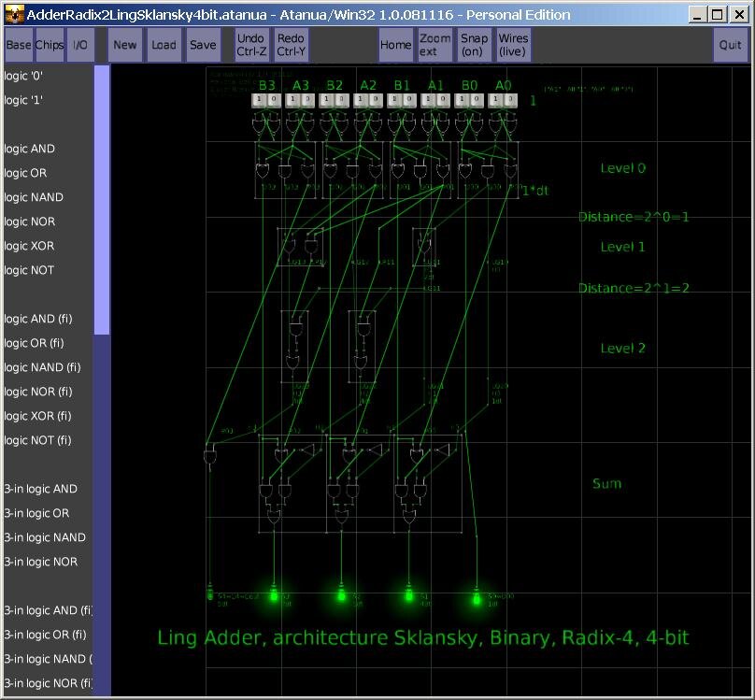Image resolution: width=755 pixels, height=700 pixels.
Task: Toggle the '0' key under input B3
Action: point(274,101)
